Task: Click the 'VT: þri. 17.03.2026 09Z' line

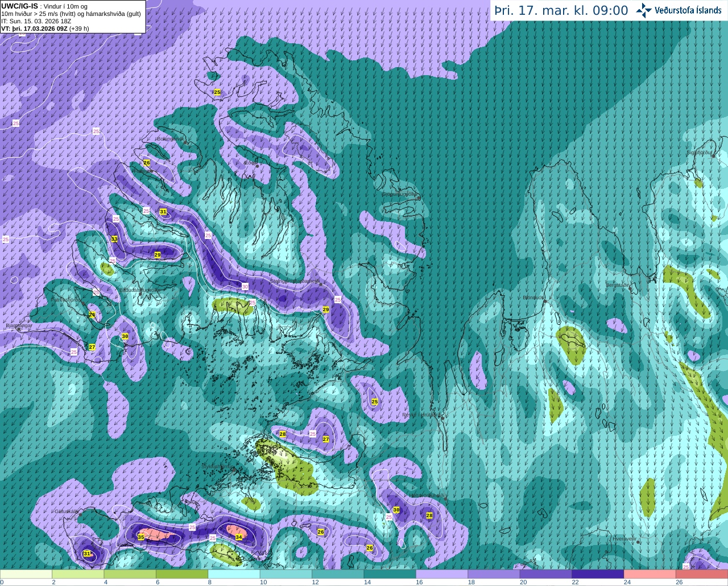Action: 45,28
